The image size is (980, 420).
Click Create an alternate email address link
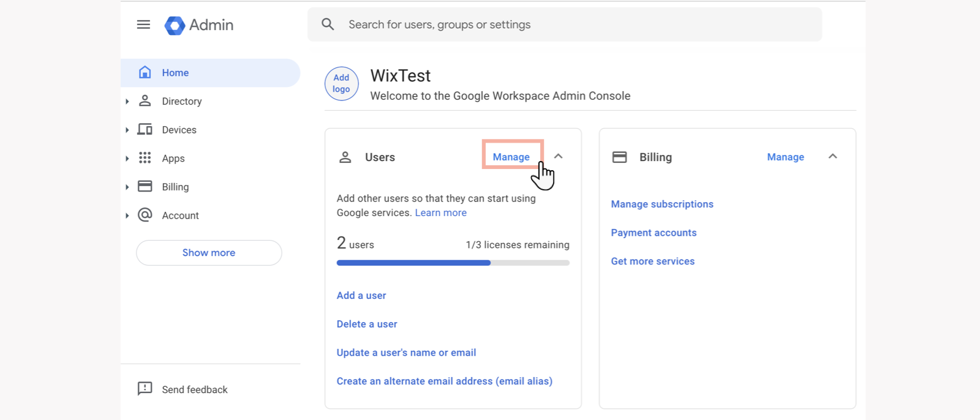point(445,381)
